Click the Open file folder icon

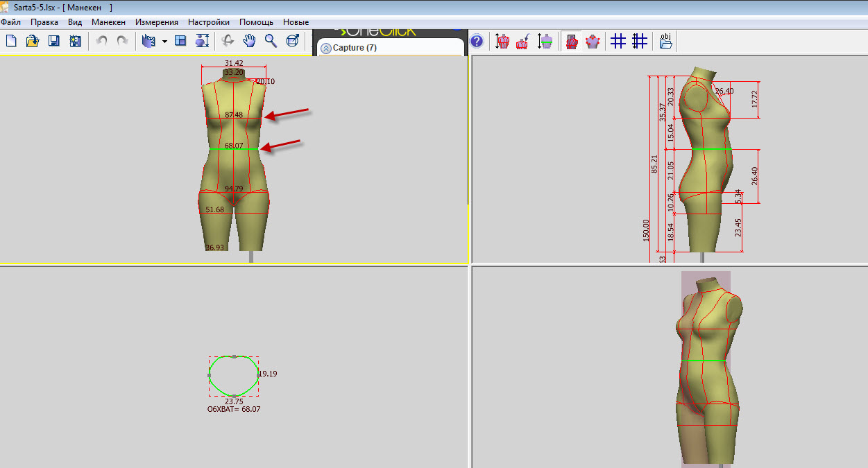pyautogui.click(x=32, y=41)
